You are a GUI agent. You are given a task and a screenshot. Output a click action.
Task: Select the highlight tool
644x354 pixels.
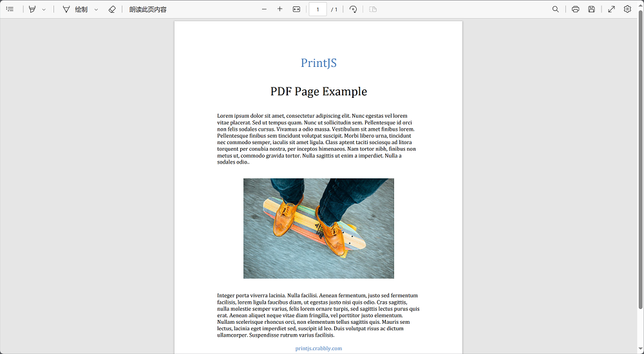[32, 9]
